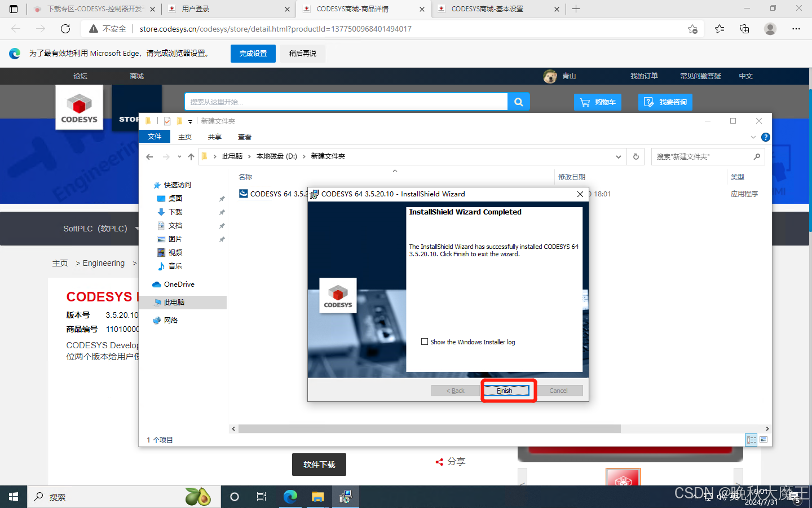The height and width of the screenshot is (508, 812).
Task: Reload the page in Edge
Action: 65,29
